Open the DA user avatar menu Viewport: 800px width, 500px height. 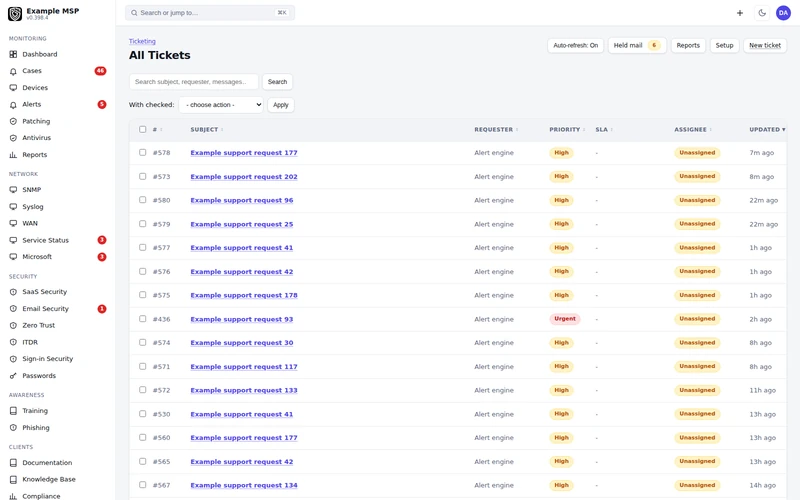(x=783, y=13)
